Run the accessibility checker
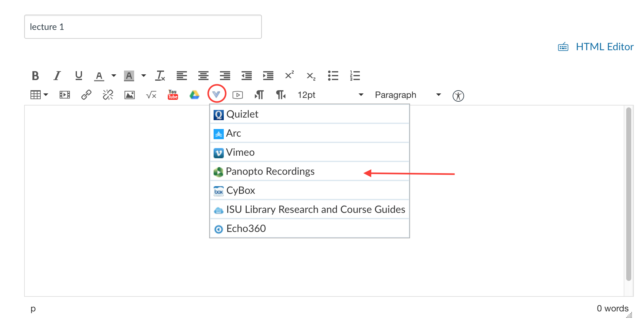This screenshot has width=644, height=326. click(458, 96)
